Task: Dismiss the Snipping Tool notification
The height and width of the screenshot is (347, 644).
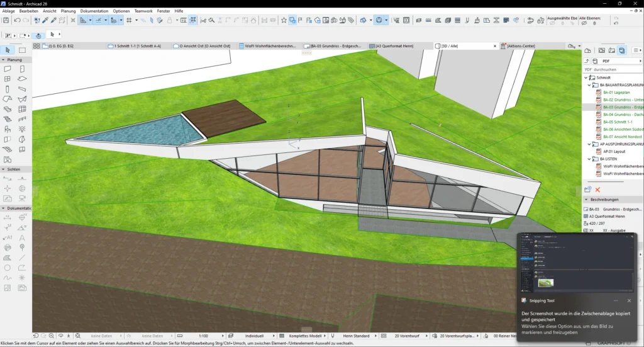Action: coord(629,300)
